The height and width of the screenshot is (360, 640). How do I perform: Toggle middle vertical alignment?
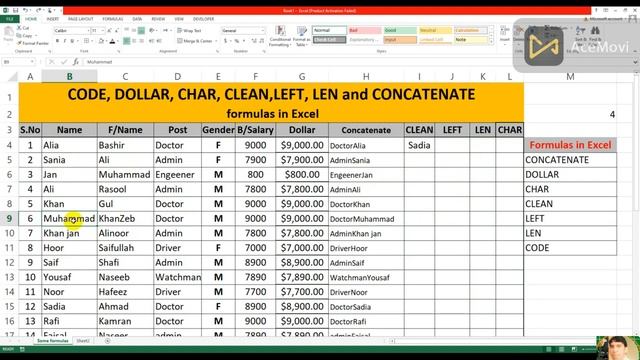(134, 31)
